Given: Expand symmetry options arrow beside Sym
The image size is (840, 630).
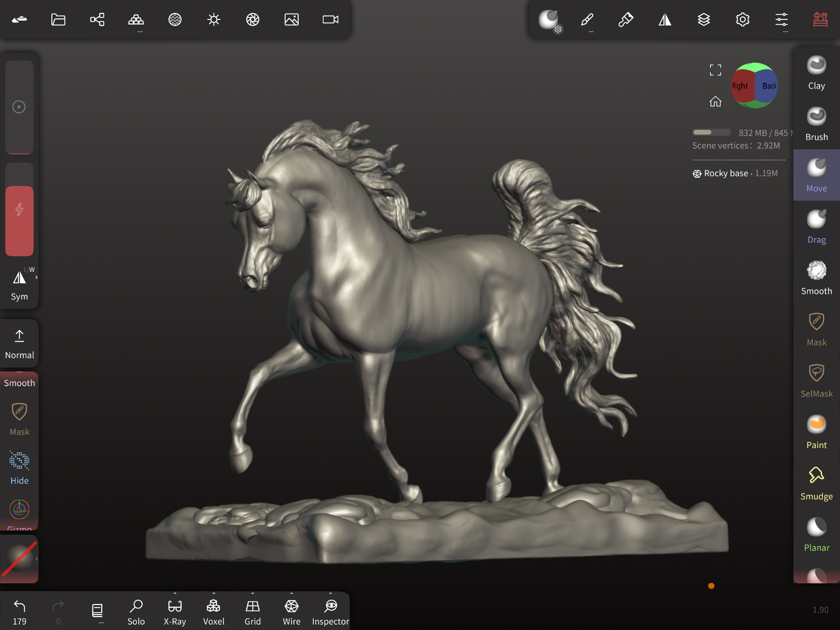Looking at the screenshot, I should tap(37, 277).
